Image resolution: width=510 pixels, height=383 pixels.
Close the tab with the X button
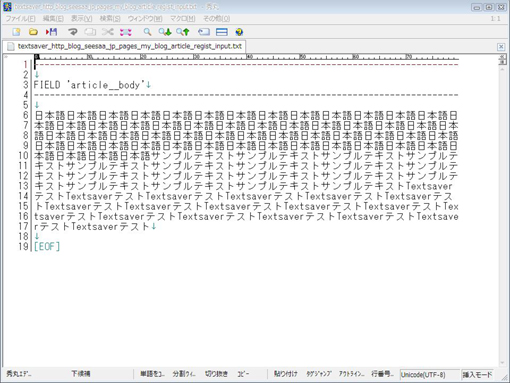pyautogui.click(x=501, y=47)
